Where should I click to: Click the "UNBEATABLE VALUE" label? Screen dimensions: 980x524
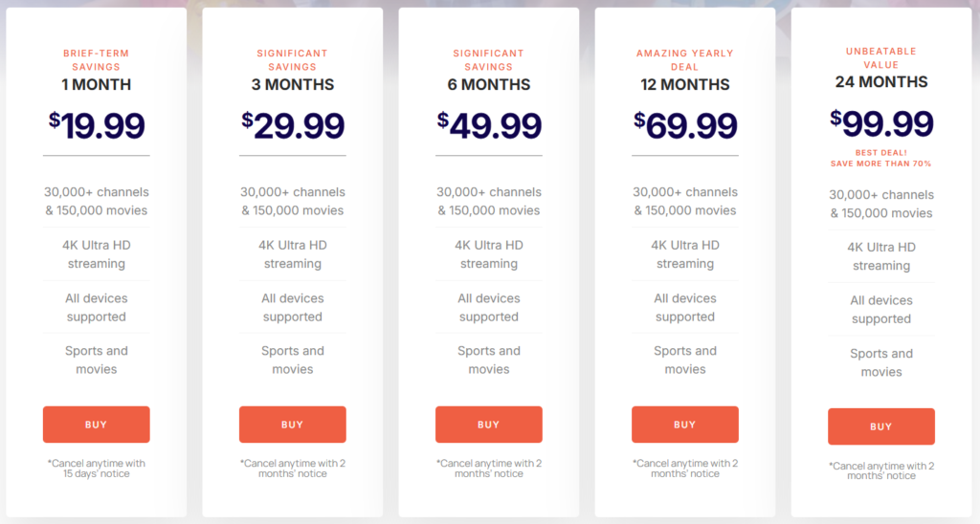[880, 57]
